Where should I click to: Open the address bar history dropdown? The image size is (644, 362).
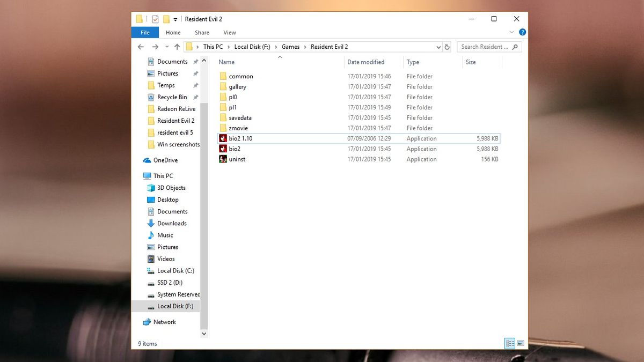click(438, 47)
